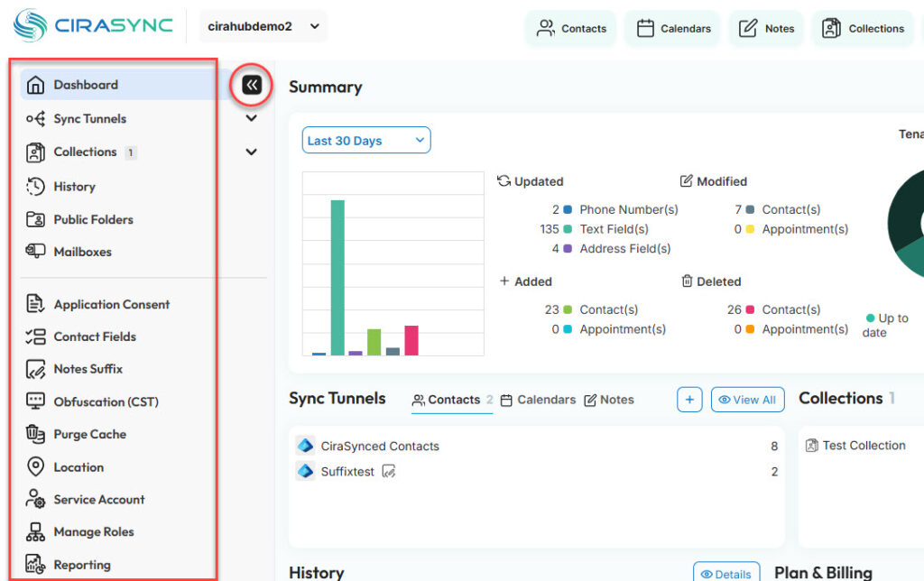This screenshot has height=581, width=924.
Task: Click Address Field(s) purple legend swatch
Action: point(568,249)
